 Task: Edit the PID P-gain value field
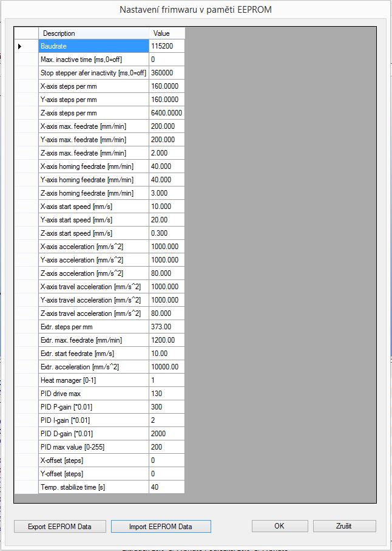(x=166, y=407)
